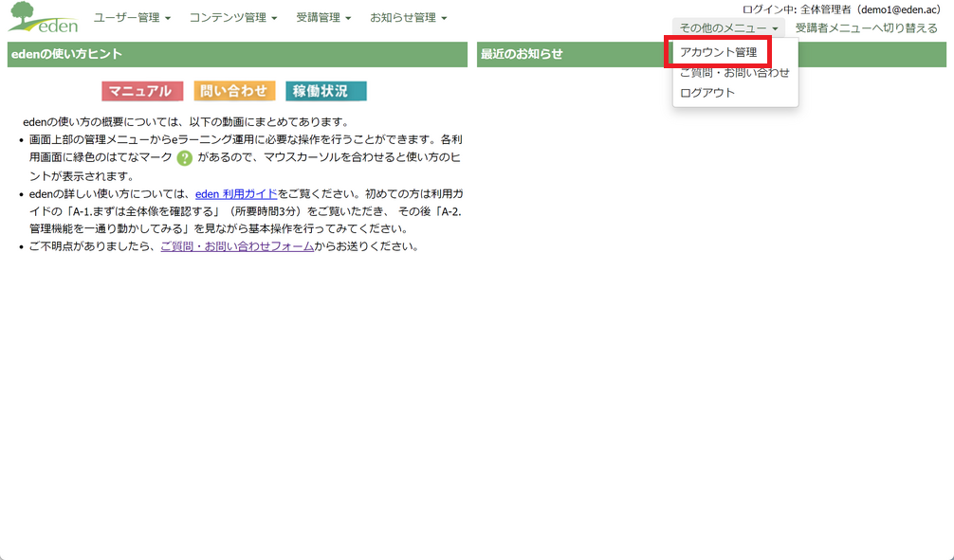The width and height of the screenshot is (954, 560).
Task: Switch to 受講者メニュー via top link
Action: pos(867,28)
